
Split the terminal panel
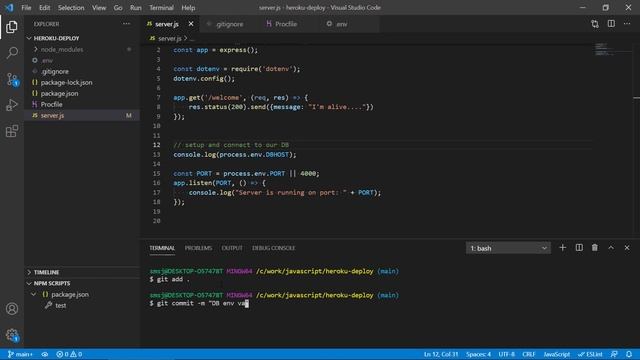point(579,248)
